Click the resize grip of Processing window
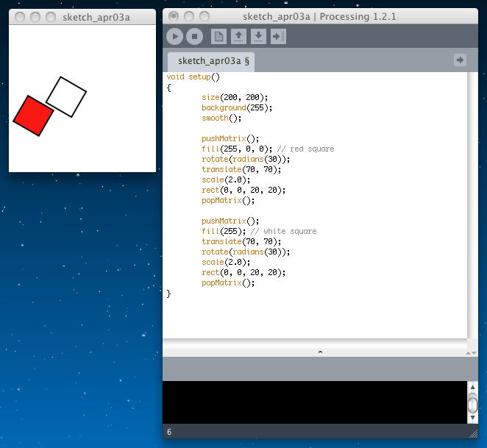The image size is (487, 448). coord(474,434)
